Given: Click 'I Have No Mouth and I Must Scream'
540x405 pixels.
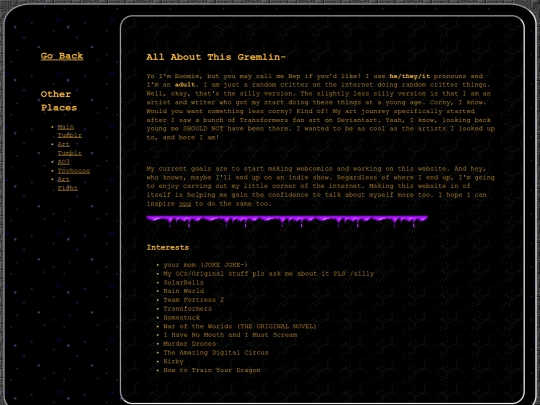Looking at the screenshot, I should (230, 335).
